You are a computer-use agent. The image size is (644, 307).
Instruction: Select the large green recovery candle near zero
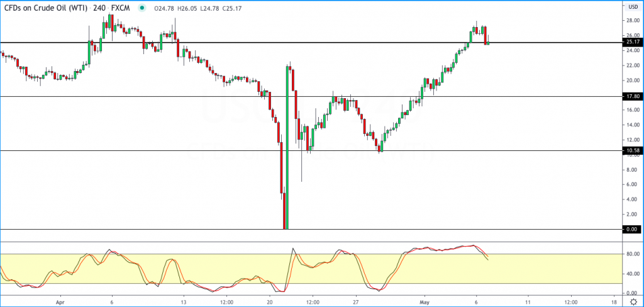[x=287, y=147]
